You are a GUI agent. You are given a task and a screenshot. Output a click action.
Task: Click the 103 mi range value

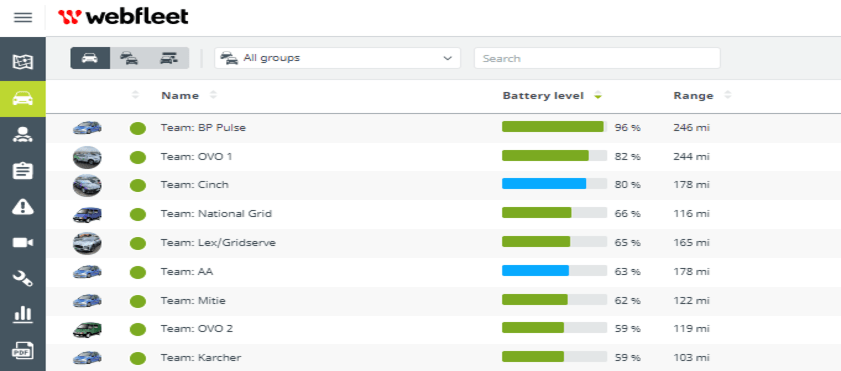point(691,358)
